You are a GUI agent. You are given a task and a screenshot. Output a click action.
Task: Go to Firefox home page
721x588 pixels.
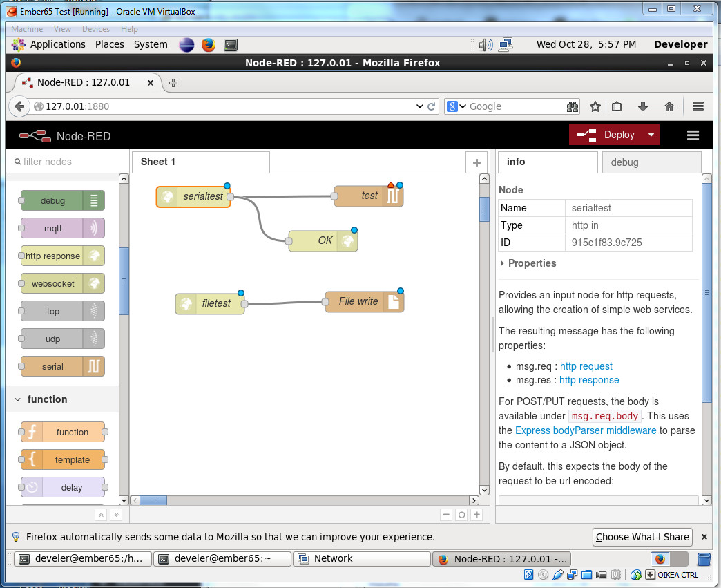669,106
